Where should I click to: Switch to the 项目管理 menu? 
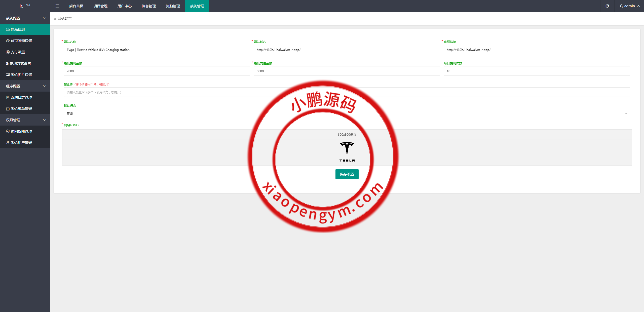point(100,6)
